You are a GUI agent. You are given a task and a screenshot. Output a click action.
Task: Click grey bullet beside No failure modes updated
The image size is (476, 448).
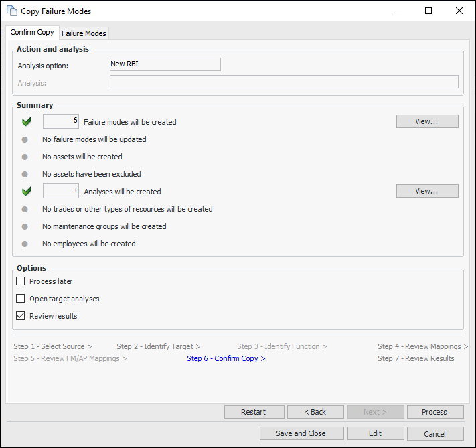[25, 139]
